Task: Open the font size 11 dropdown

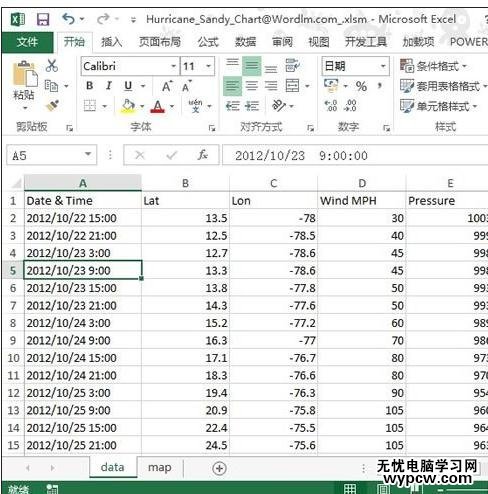Action: tap(209, 66)
